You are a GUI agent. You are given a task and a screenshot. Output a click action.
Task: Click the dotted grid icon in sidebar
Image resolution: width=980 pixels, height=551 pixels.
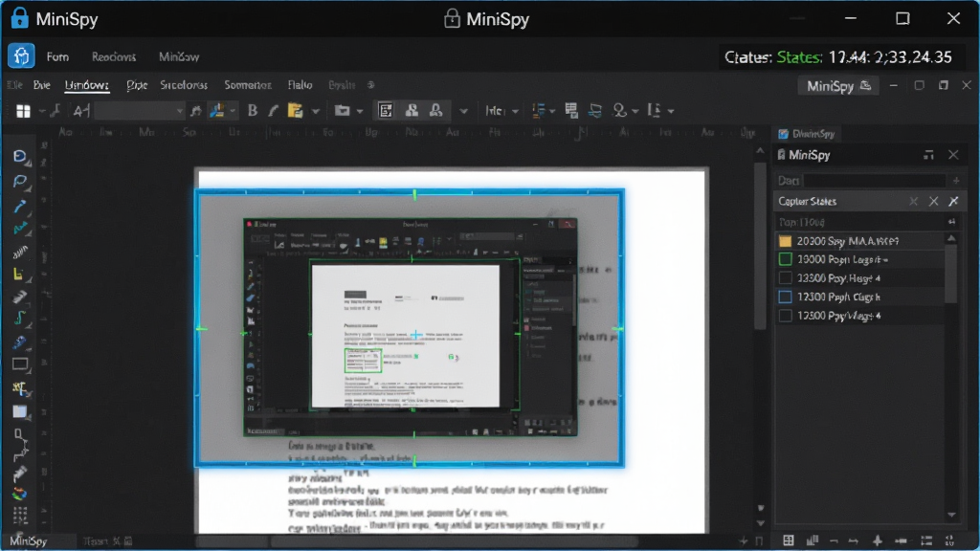pyautogui.click(x=20, y=516)
